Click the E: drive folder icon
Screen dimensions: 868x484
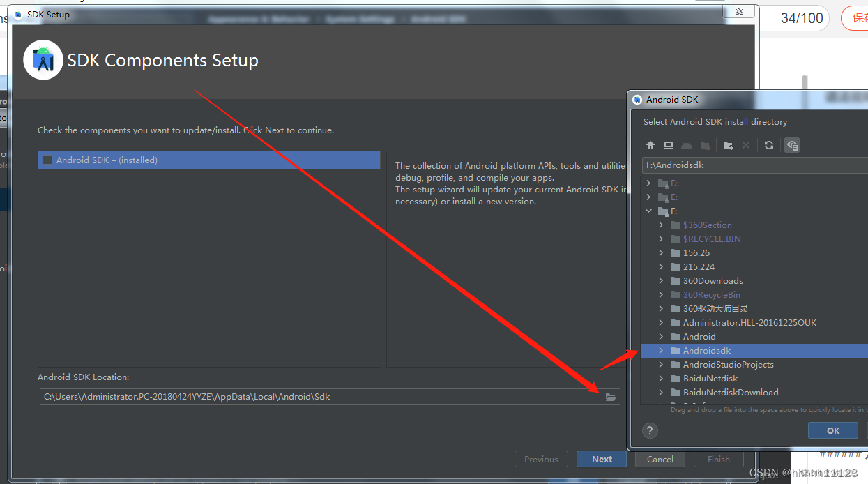[x=663, y=197]
